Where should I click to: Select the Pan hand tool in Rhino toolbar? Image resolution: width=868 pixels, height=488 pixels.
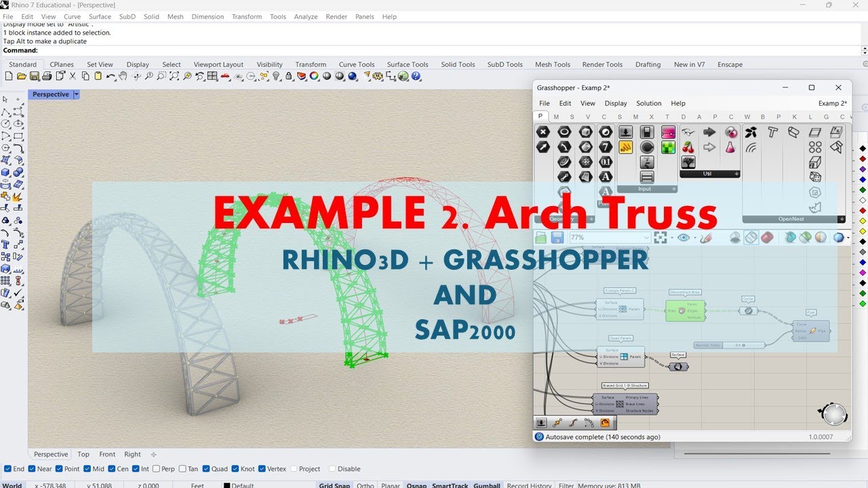123,77
